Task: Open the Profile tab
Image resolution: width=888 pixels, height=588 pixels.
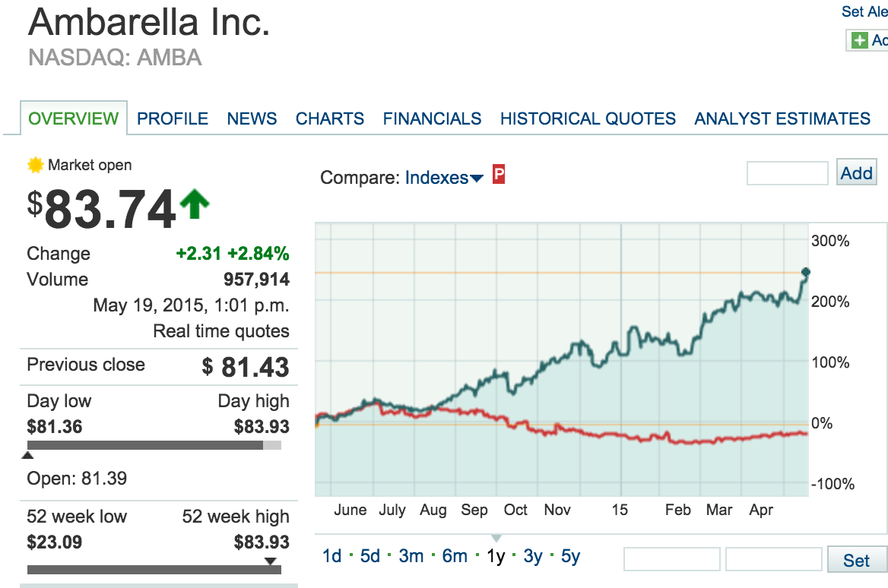Action: (x=172, y=119)
